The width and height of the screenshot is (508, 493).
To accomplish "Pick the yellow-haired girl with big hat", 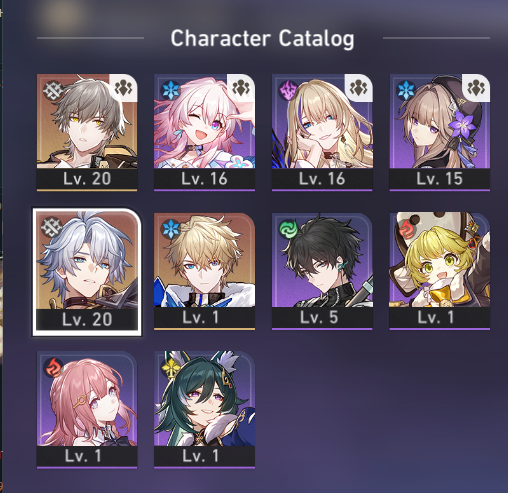I will [440, 271].
